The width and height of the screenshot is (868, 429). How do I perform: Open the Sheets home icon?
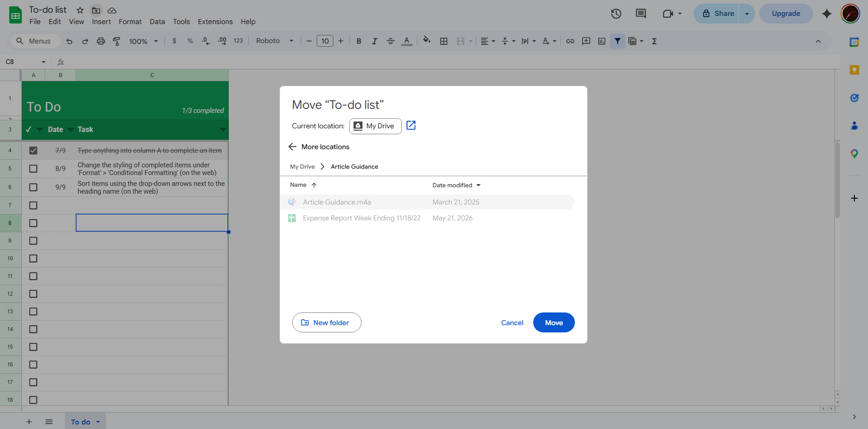pos(15,15)
